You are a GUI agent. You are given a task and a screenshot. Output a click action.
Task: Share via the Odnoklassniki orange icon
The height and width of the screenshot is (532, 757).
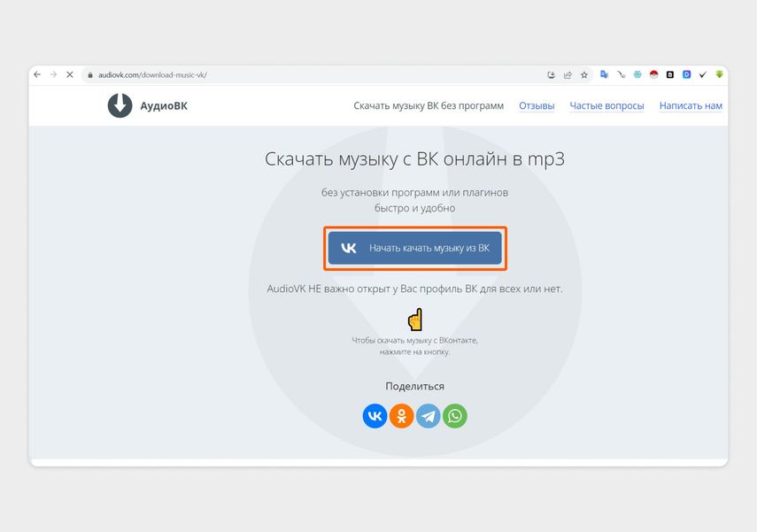coord(401,416)
